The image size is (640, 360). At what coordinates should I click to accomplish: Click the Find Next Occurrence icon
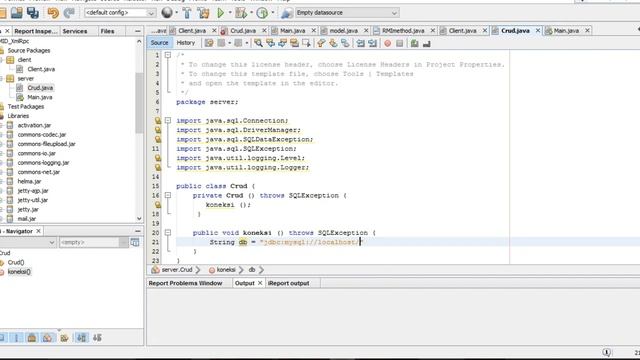(282, 43)
